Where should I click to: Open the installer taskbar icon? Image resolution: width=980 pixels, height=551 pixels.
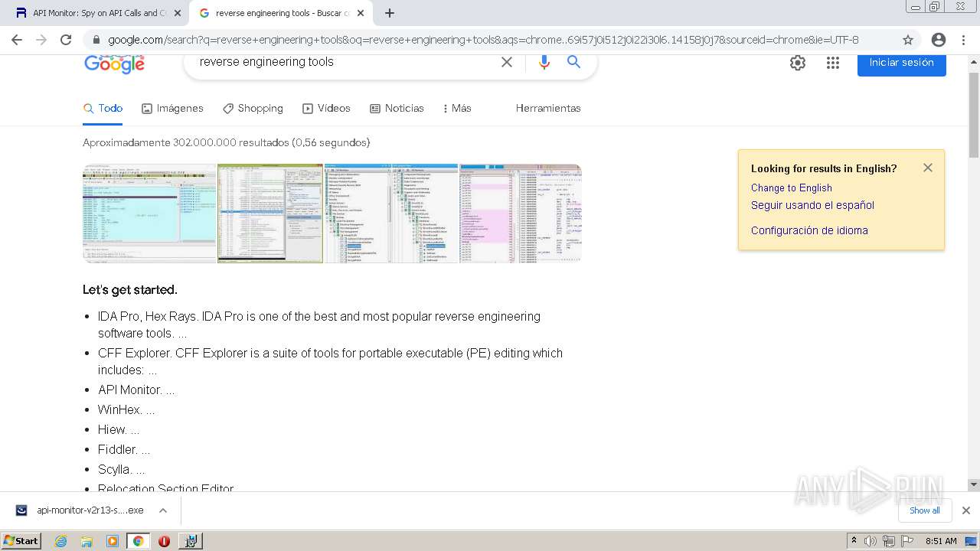[x=190, y=541]
